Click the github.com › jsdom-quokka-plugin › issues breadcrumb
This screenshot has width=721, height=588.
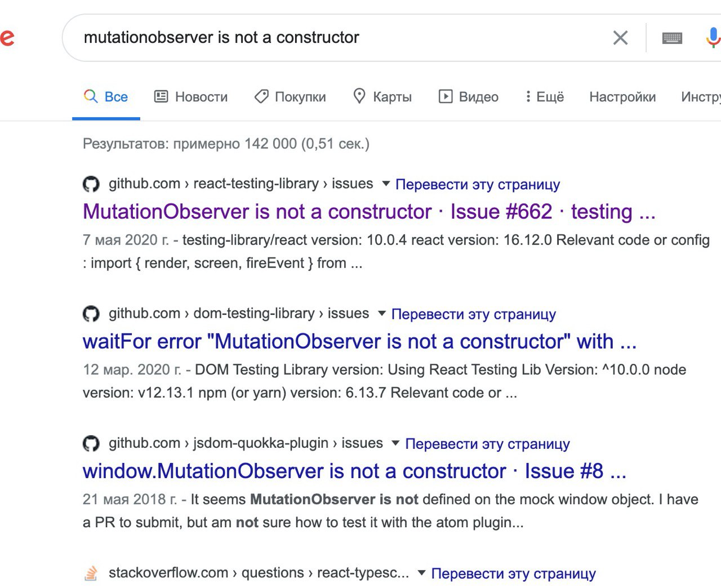[246, 443]
